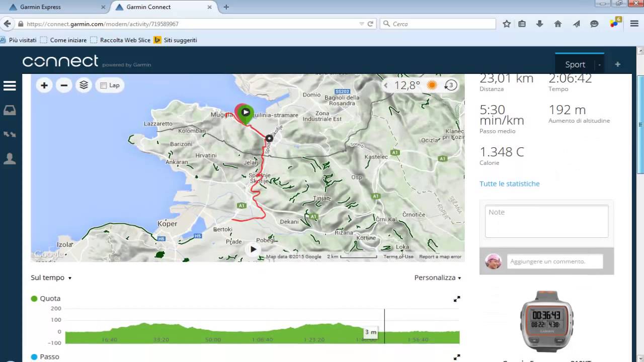Open the Più visitati bookmark

19,40
